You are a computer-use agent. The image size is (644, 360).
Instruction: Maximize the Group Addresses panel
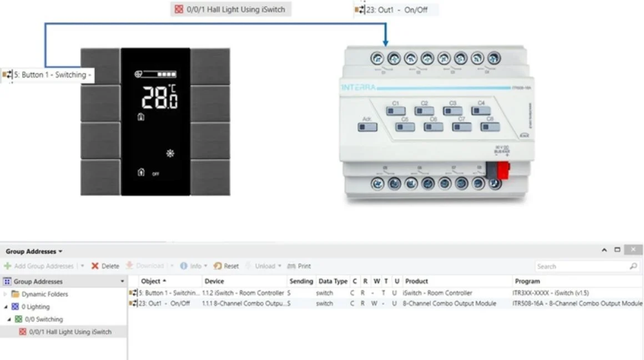[x=617, y=250]
